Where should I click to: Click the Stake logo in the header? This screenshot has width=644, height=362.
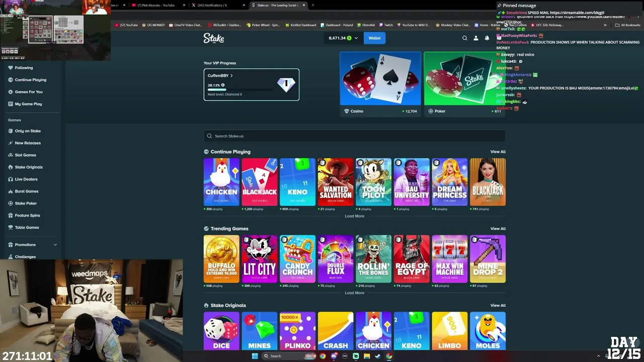pos(214,38)
